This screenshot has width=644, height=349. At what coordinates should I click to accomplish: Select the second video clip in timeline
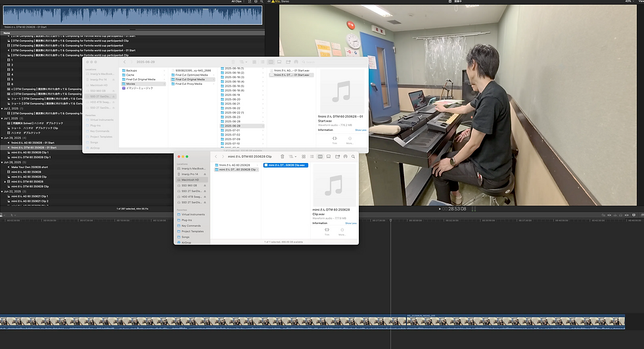(x=516, y=321)
